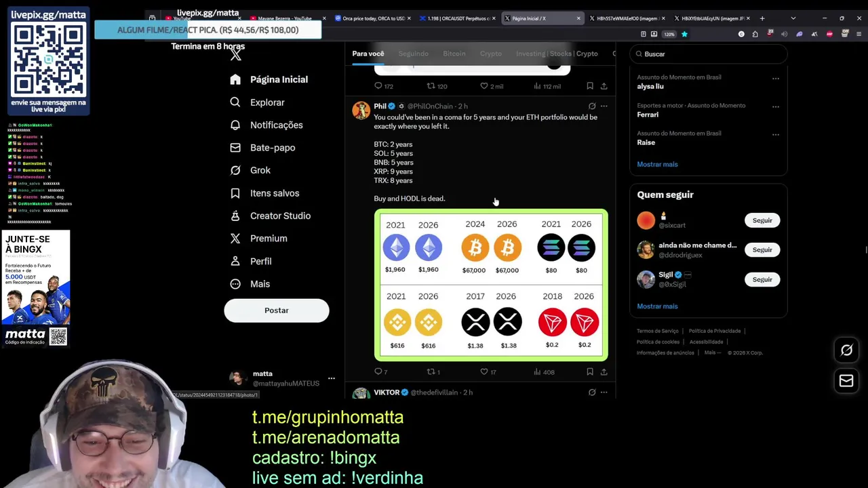Click the browser bookmark star icon
Image resolution: width=868 pixels, height=488 pixels.
[684, 34]
